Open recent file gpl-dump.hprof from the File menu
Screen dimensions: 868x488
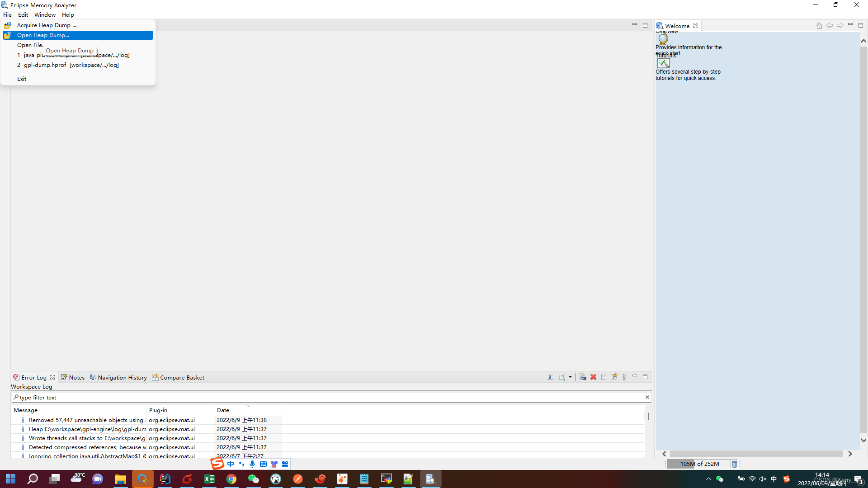pyautogui.click(x=71, y=65)
